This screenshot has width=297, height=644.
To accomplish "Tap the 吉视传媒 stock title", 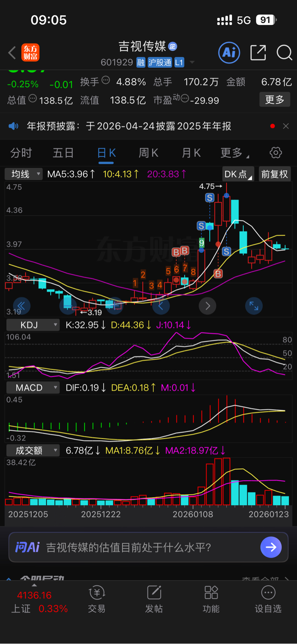I will 142,46.
